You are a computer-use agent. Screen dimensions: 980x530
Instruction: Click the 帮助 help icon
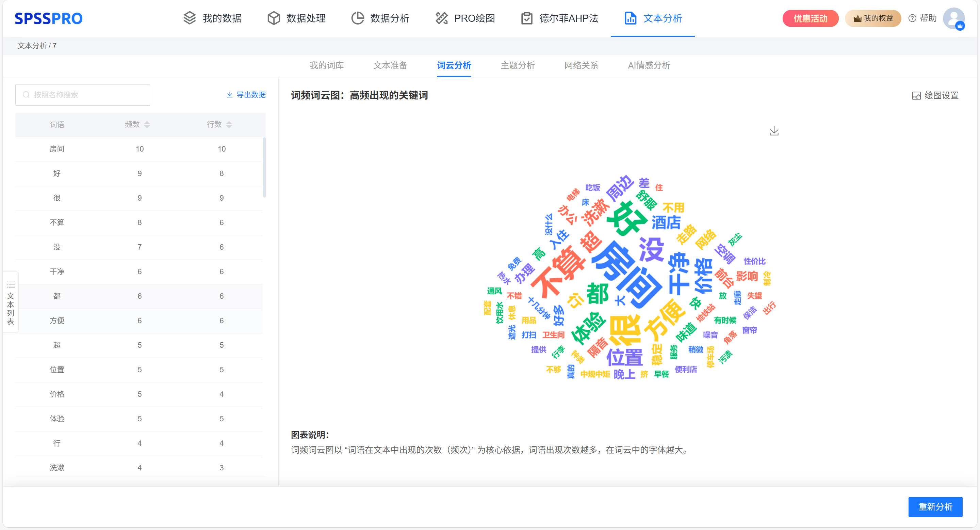912,18
